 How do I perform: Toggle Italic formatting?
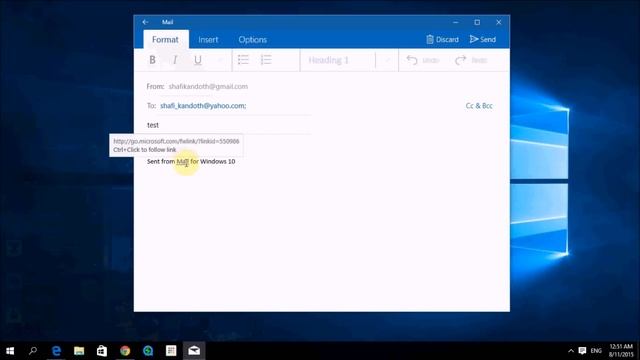click(x=175, y=60)
